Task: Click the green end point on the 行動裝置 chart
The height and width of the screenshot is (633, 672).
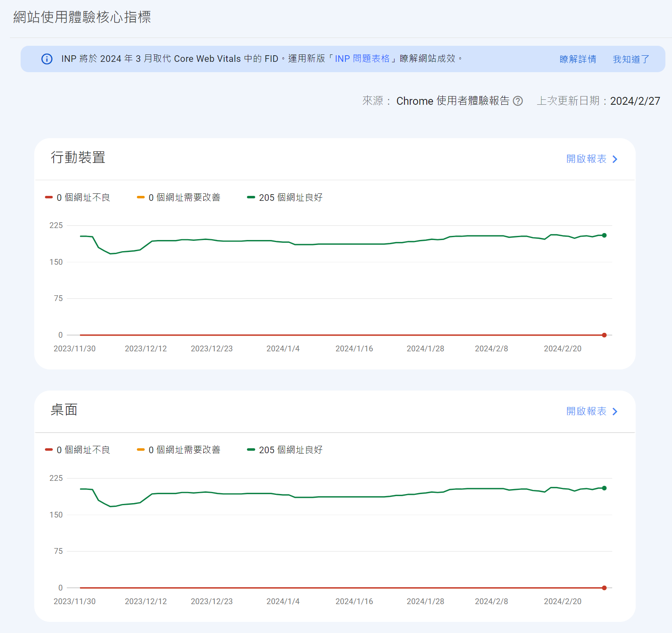Action: click(604, 235)
